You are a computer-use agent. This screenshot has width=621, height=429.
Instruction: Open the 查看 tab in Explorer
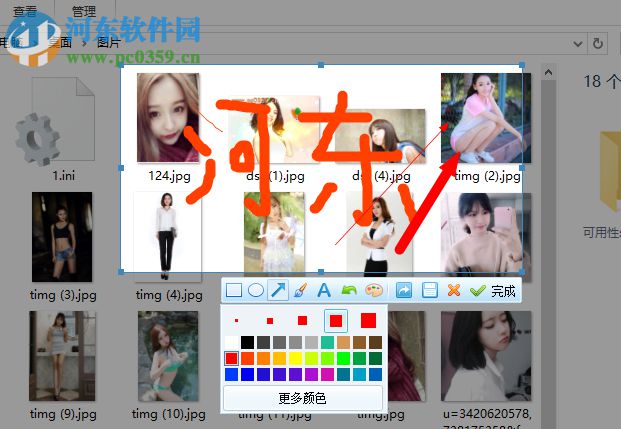pos(25,11)
